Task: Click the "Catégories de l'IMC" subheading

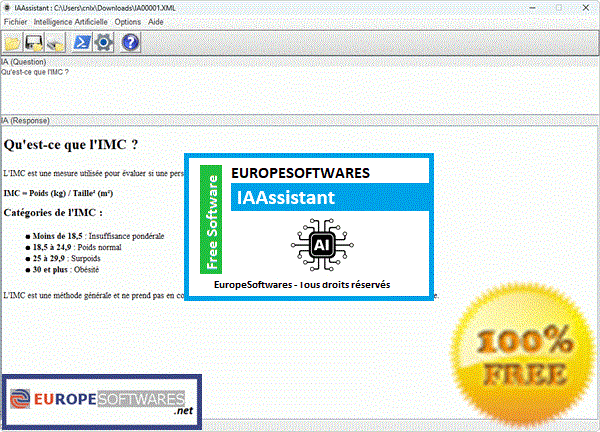Action: pyautogui.click(x=53, y=212)
